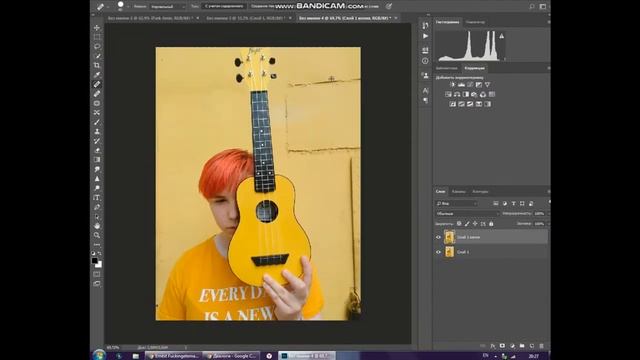Open the layer filter kind dropdown
The image size is (640, 360).
coord(456,203)
